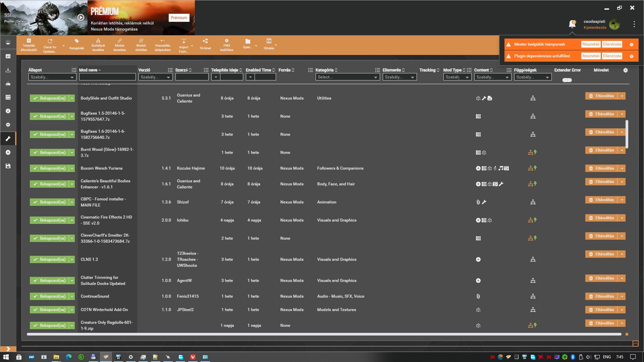Open FNIS beállítása toolbar item
Viewport: 644px width, 362px height.
[227, 45]
